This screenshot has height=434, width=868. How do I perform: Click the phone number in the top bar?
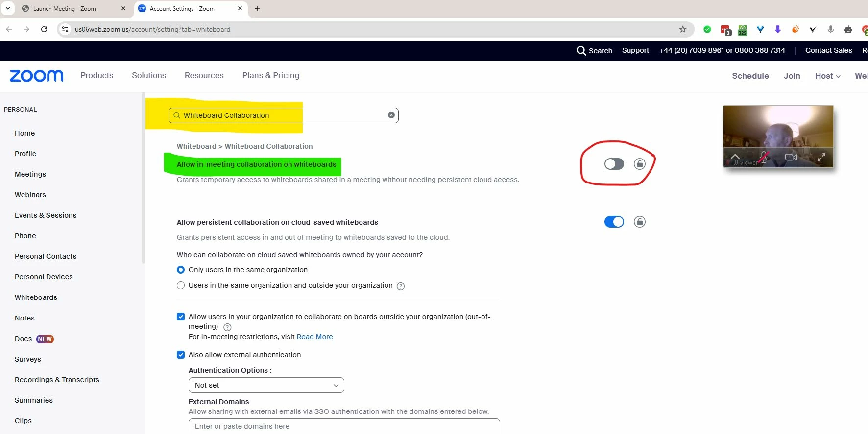(x=722, y=50)
